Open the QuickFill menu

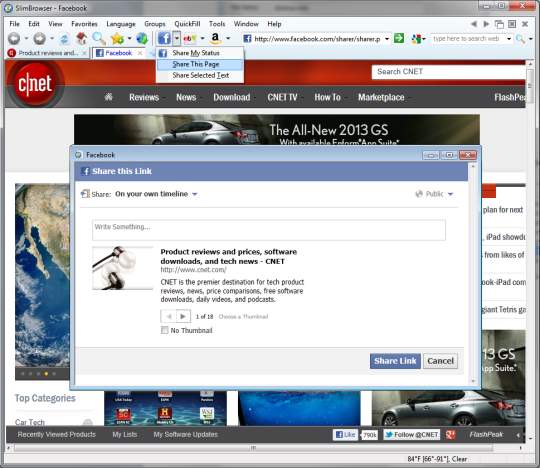(187, 24)
